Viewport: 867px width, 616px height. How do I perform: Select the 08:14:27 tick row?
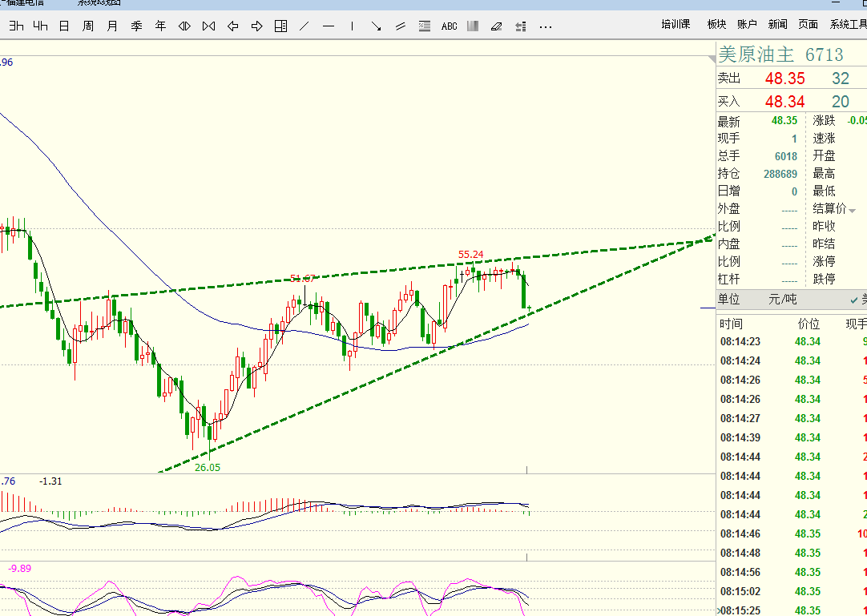[791, 418]
